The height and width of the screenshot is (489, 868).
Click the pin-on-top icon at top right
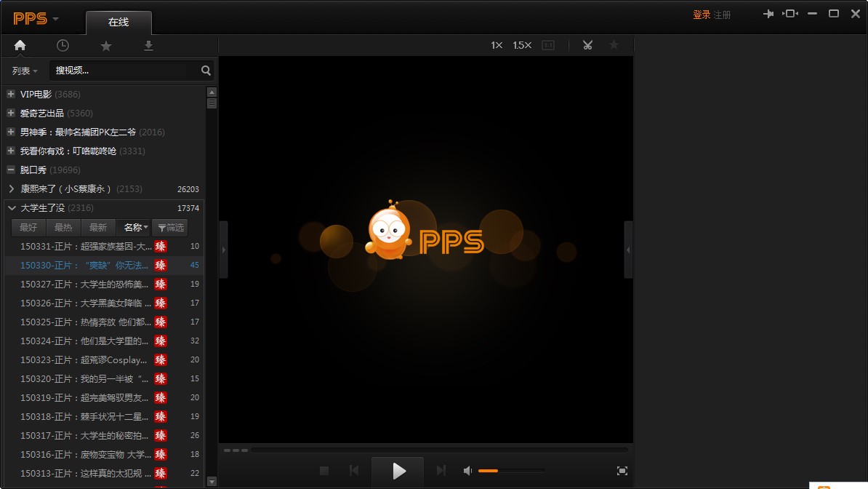768,13
